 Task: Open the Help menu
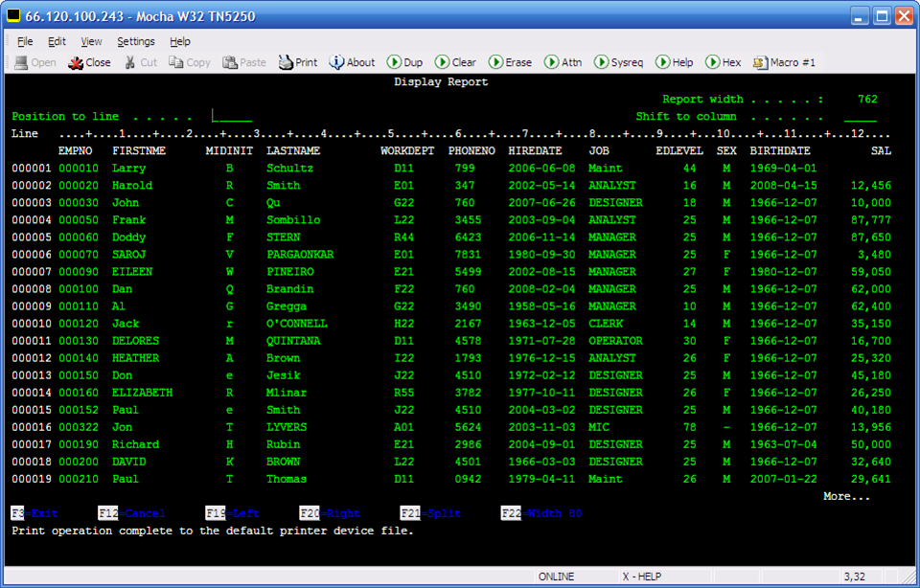180,41
